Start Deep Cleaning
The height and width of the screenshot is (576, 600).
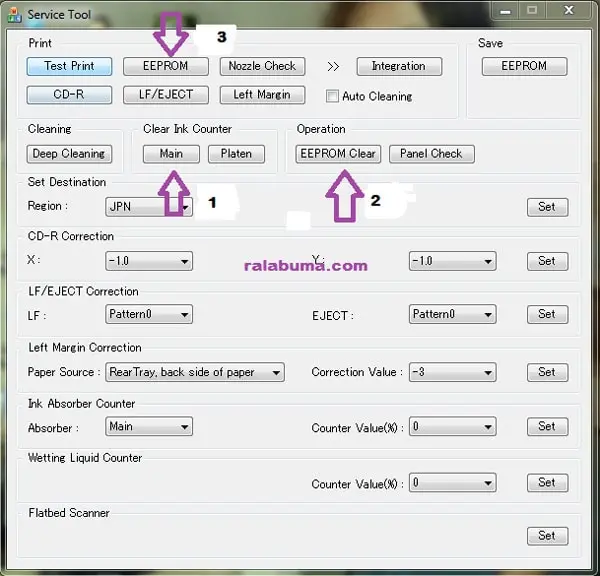tap(69, 154)
